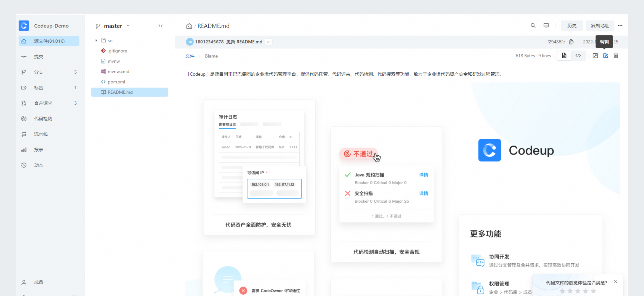Click the fifth rating star

(593, 291)
